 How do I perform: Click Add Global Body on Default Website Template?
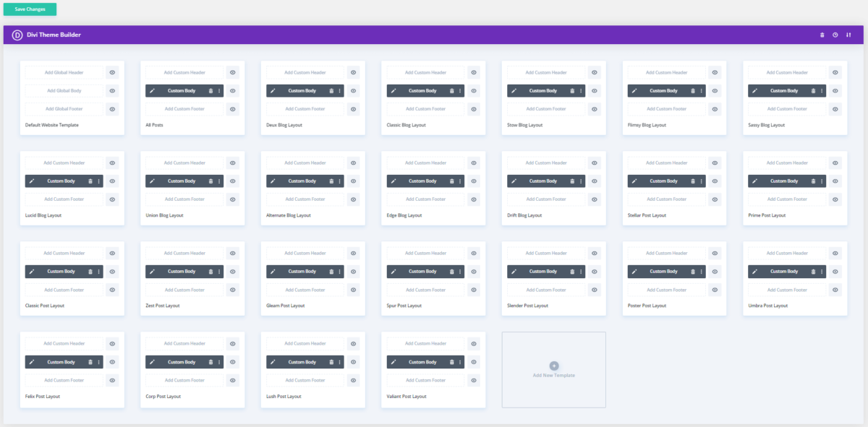(x=64, y=90)
